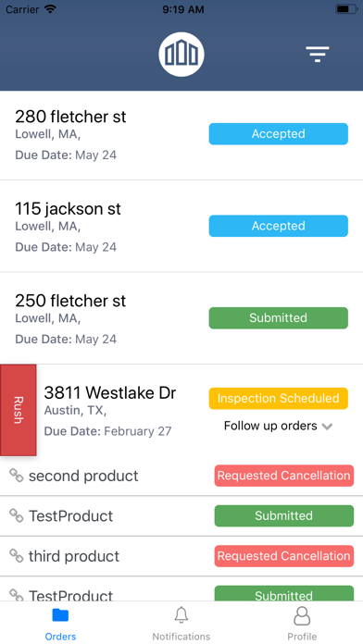The width and height of the screenshot is (363, 644).
Task: Select the Orders folder icon tab
Action: [60, 615]
